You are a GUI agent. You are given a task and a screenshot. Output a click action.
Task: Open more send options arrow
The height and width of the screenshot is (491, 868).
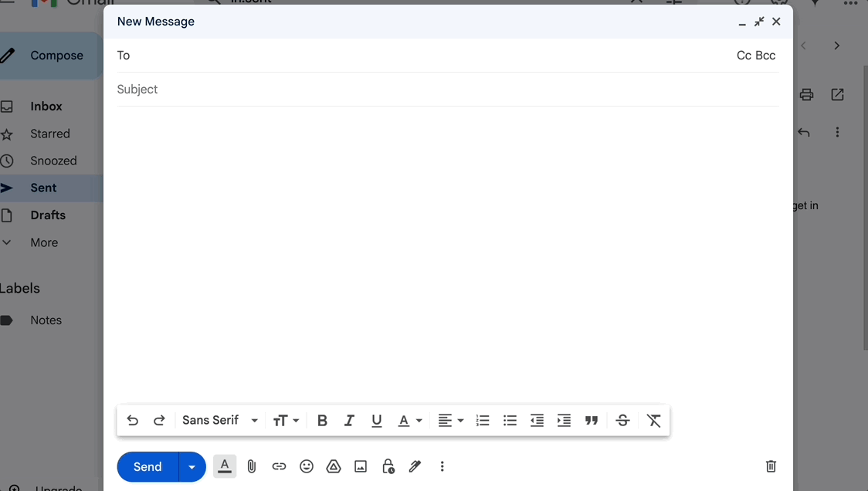[x=192, y=466]
